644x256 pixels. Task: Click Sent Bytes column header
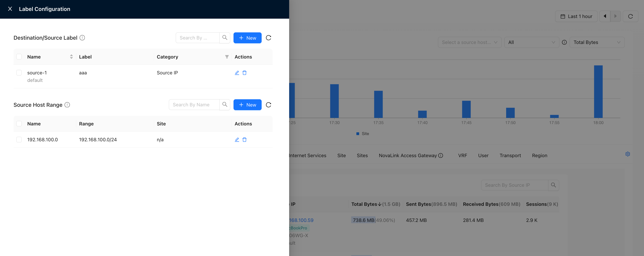point(431,204)
